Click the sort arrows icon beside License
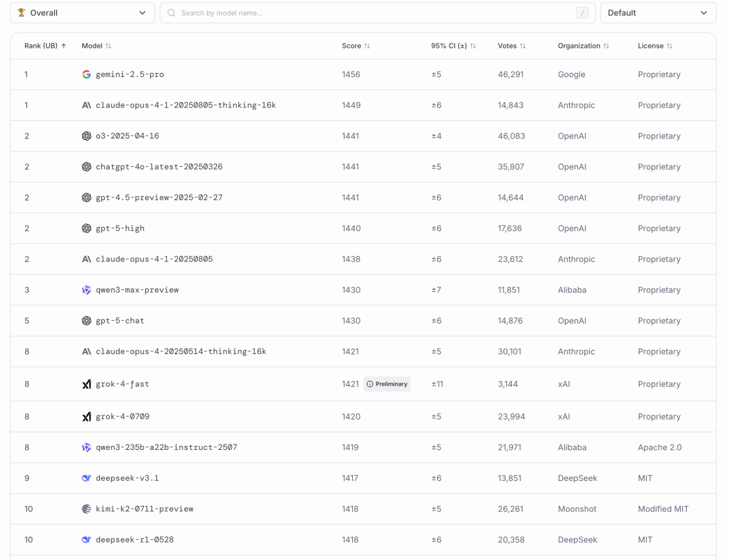This screenshot has width=730, height=560. [669, 45]
